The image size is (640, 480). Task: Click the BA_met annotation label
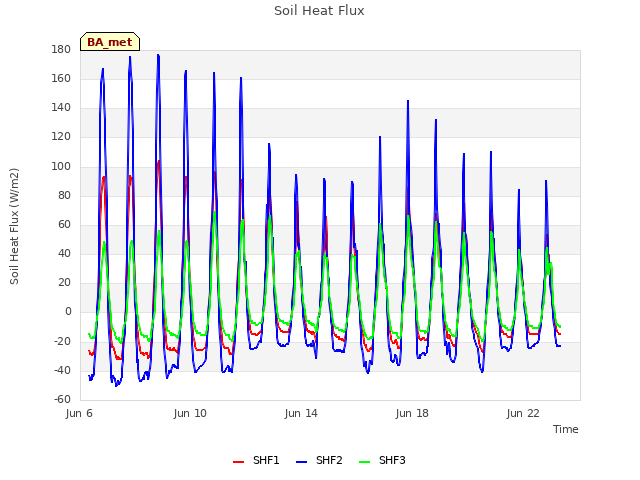tap(110, 42)
